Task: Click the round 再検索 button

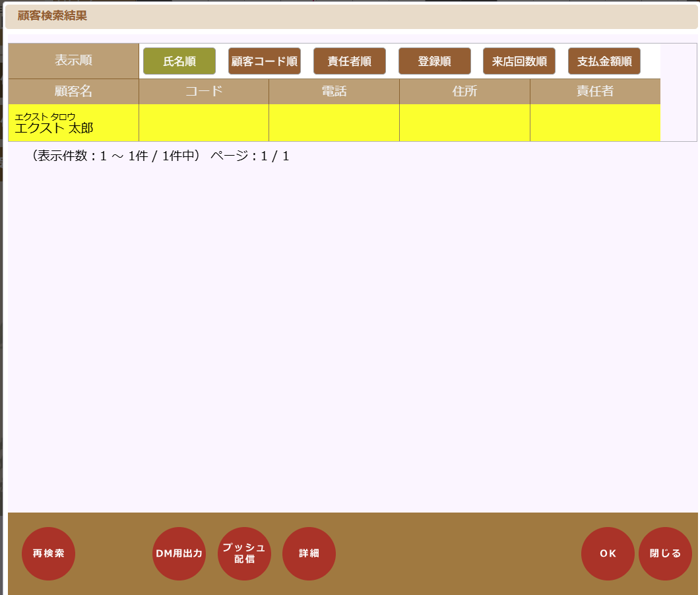Action: [48, 553]
